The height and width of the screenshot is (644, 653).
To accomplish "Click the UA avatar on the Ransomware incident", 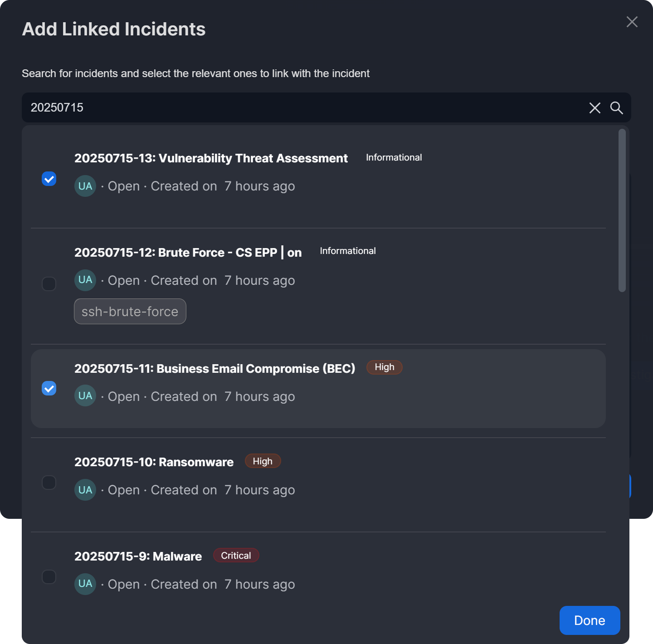I will 85,490.
